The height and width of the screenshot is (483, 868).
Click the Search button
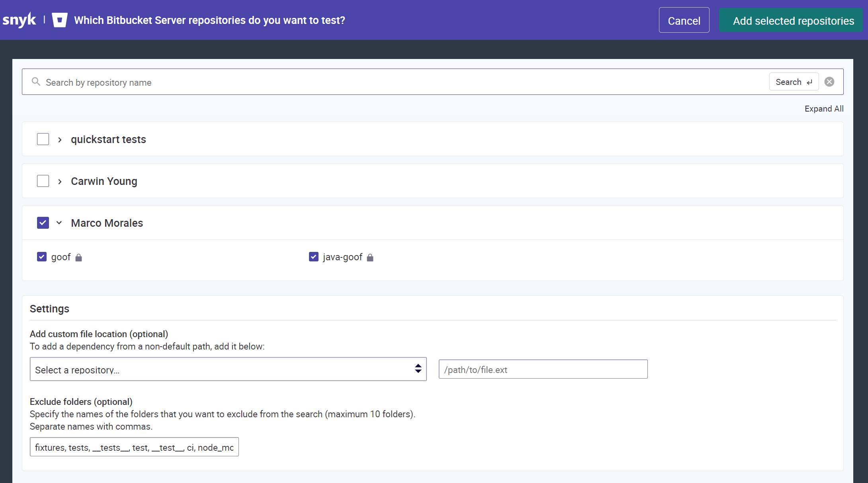coord(794,82)
